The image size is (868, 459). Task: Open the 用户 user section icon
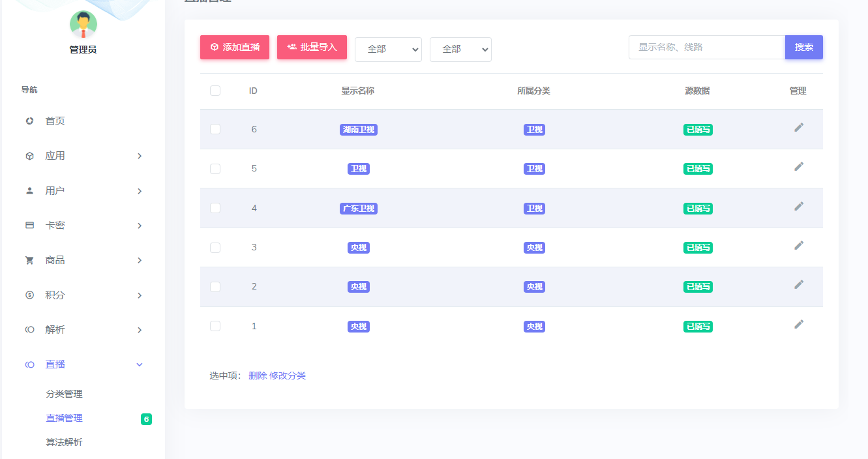[x=29, y=190]
